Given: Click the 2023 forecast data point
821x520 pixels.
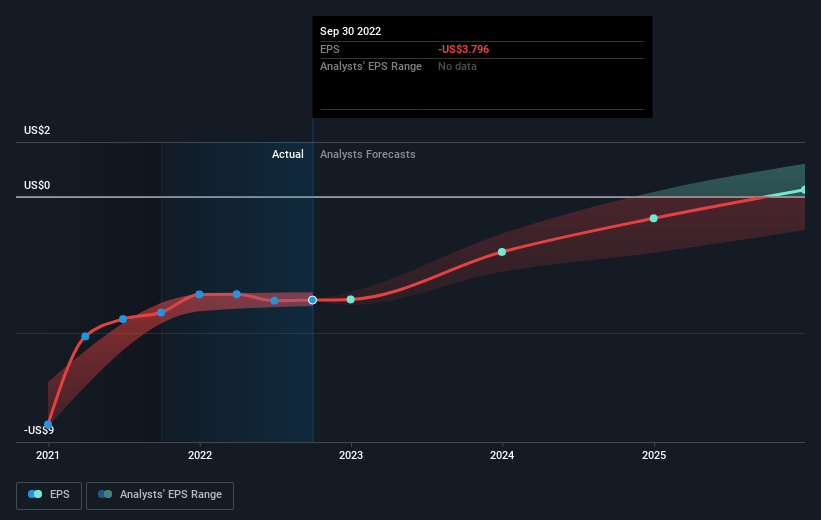Looking at the screenshot, I should tap(351, 300).
